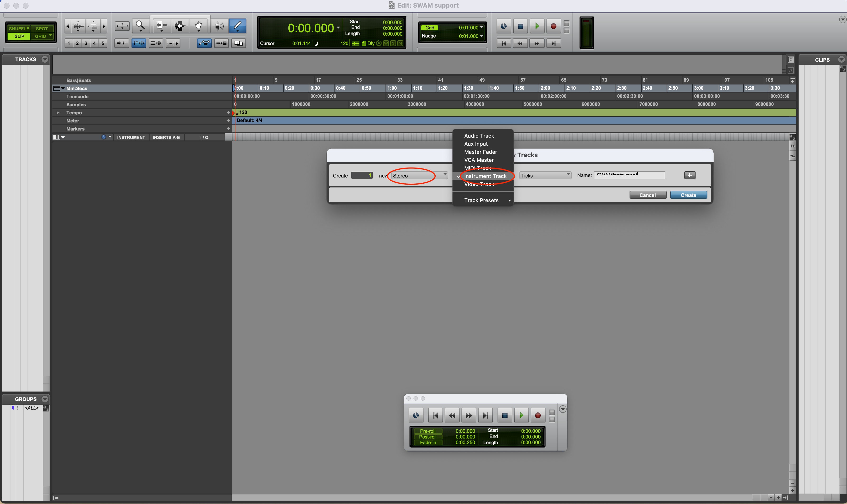Image resolution: width=847 pixels, height=504 pixels.
Task: Click Rewind in main toolbar transport
Action: pyautogui.click(x=520, y=43)
